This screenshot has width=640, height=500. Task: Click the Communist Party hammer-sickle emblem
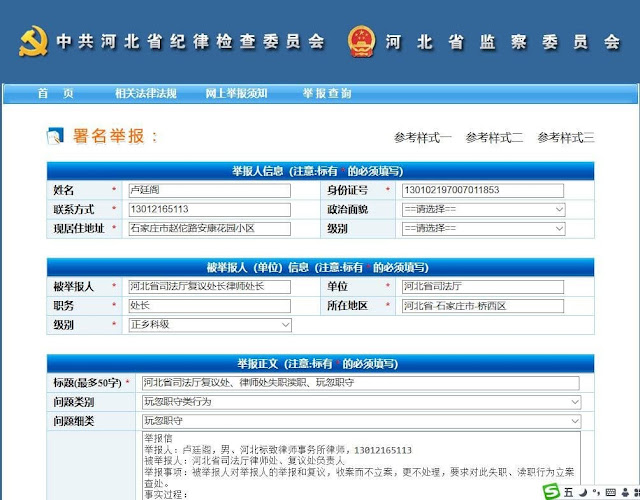(33, 42)
